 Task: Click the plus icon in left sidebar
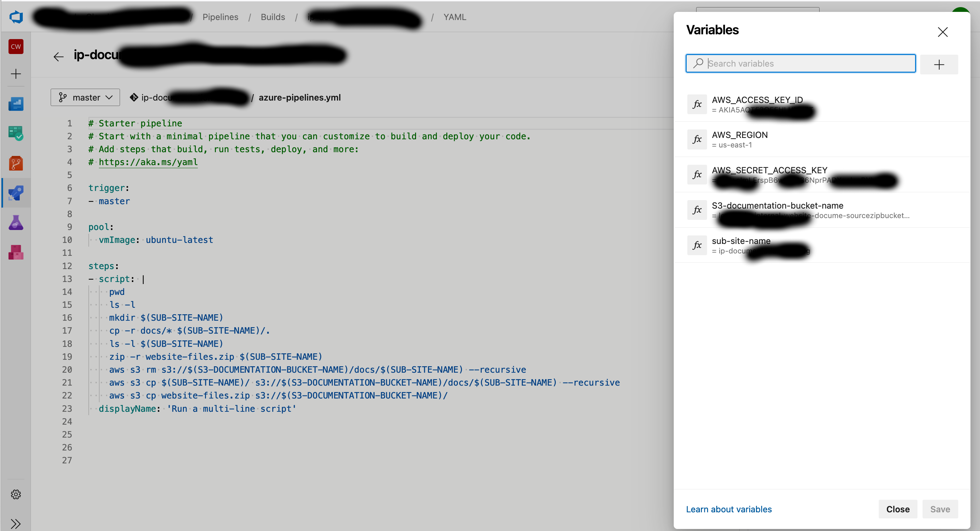pyautogui.click(x=16, y=74)
